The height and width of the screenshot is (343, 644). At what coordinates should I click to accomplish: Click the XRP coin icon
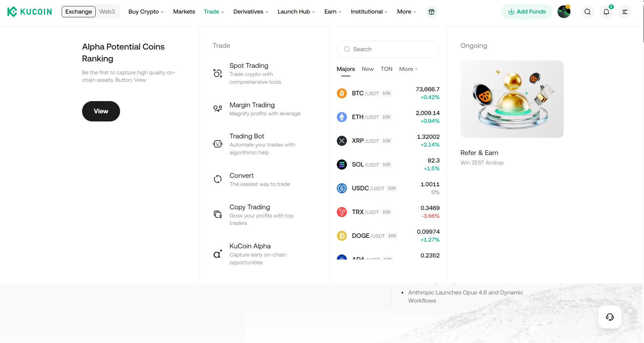342,141
